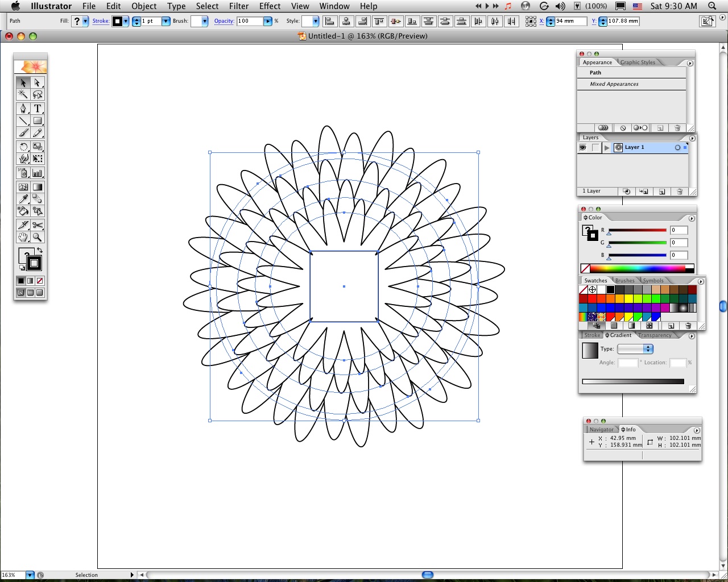Click the color spectrum bar
The width and height of the screenshot is (728, 582).
coord(638,268)
